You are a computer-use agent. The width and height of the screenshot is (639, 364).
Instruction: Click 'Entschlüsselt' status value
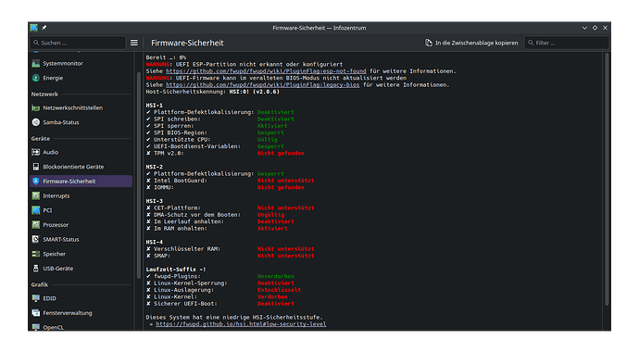click(x=279, y=290)
